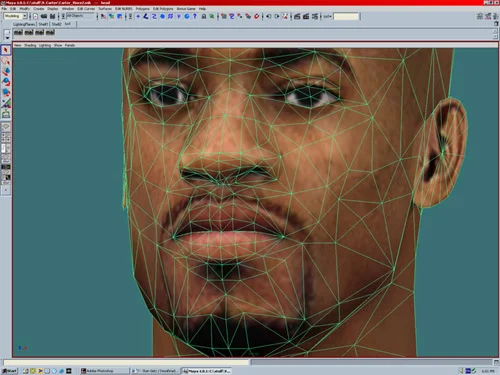Click the question mark selection mask icon
Viewport: 500px width, 375px height.
(x=195, y=16)
